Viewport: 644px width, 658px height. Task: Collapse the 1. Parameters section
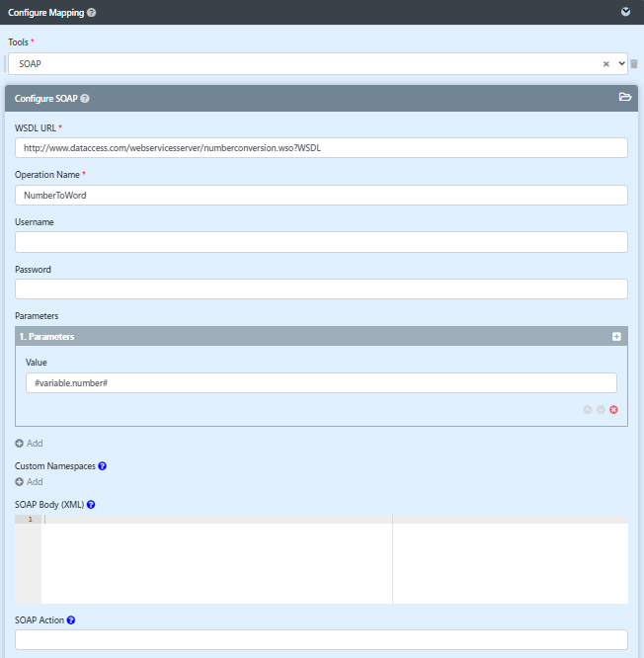616,337
